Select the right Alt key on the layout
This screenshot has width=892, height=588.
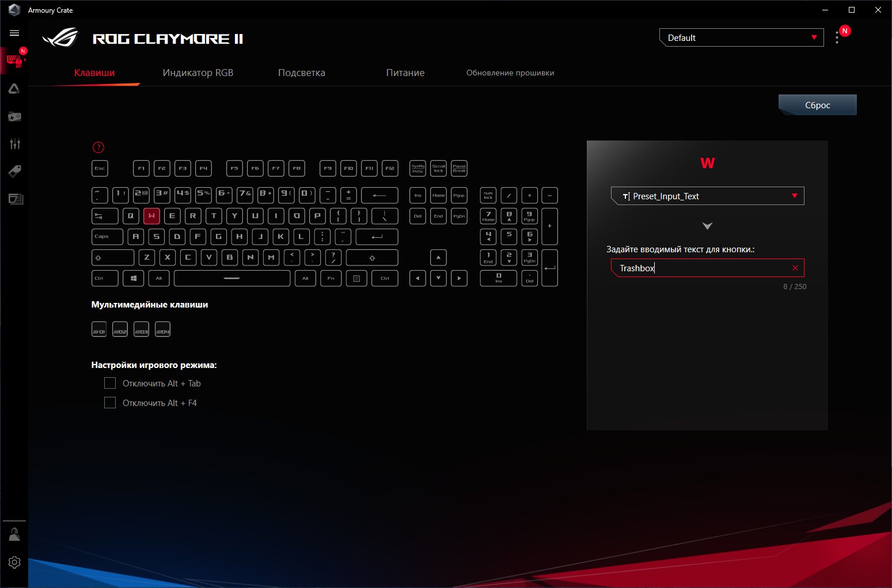[305, 278]
